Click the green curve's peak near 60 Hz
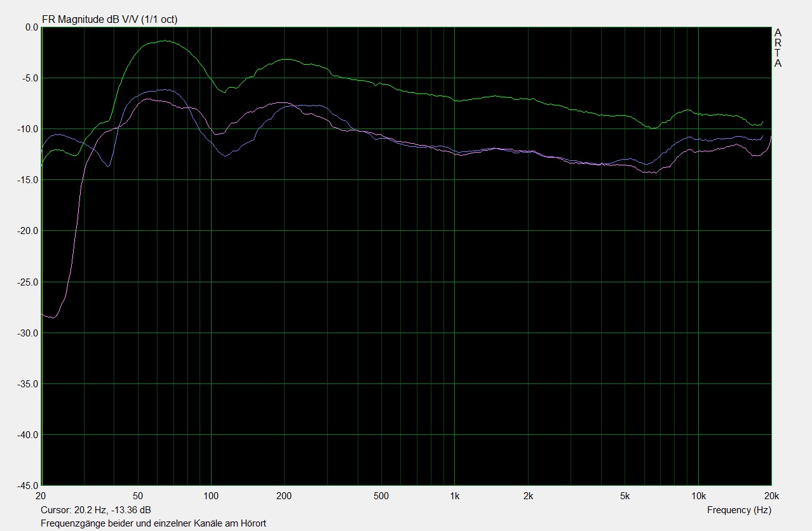This screenshot has width=812, height=531. point(164,41)
